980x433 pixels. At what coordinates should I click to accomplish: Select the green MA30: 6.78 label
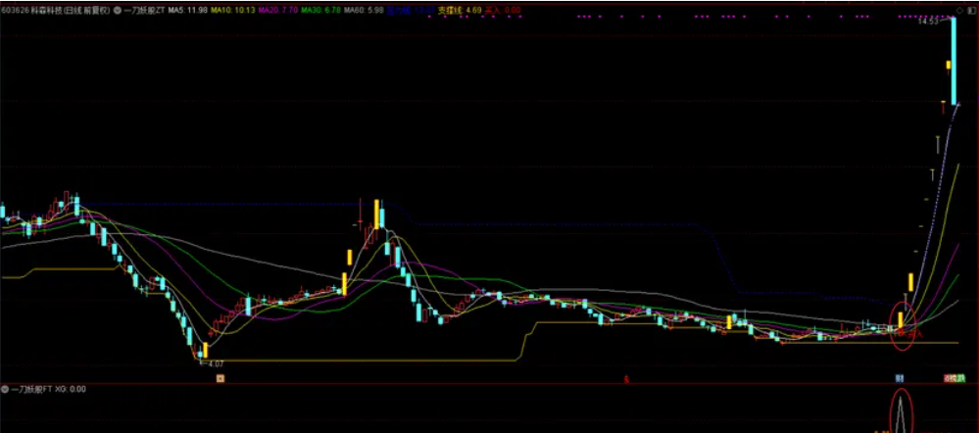(x=320, y=10)
